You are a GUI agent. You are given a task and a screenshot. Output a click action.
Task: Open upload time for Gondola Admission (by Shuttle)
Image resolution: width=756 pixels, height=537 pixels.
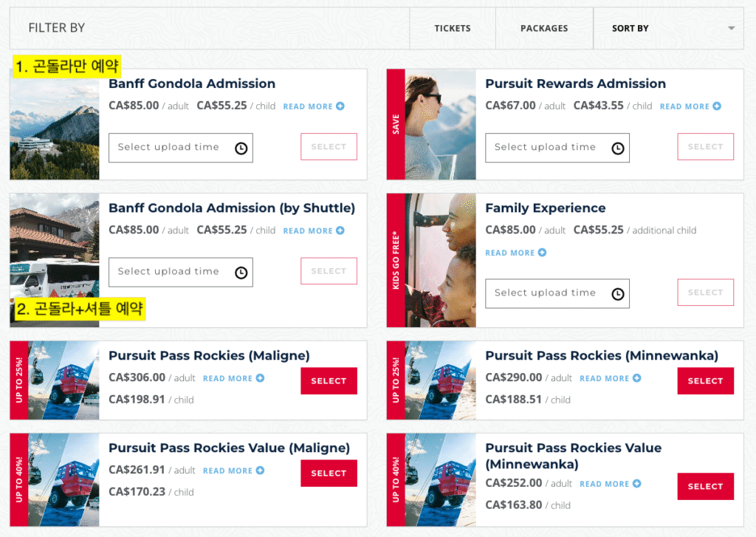click(181, 272)
